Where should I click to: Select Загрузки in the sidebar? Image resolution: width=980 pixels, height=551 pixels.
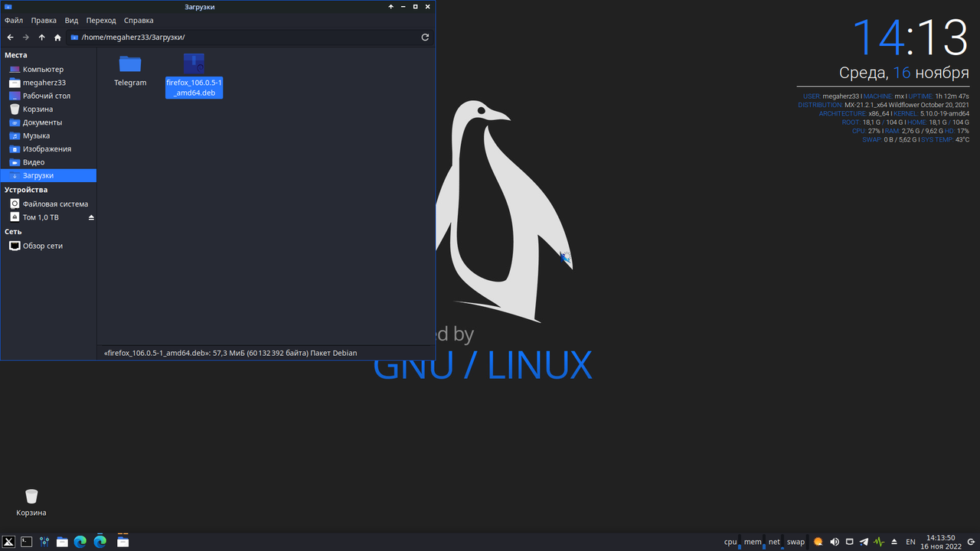[49, 175]
